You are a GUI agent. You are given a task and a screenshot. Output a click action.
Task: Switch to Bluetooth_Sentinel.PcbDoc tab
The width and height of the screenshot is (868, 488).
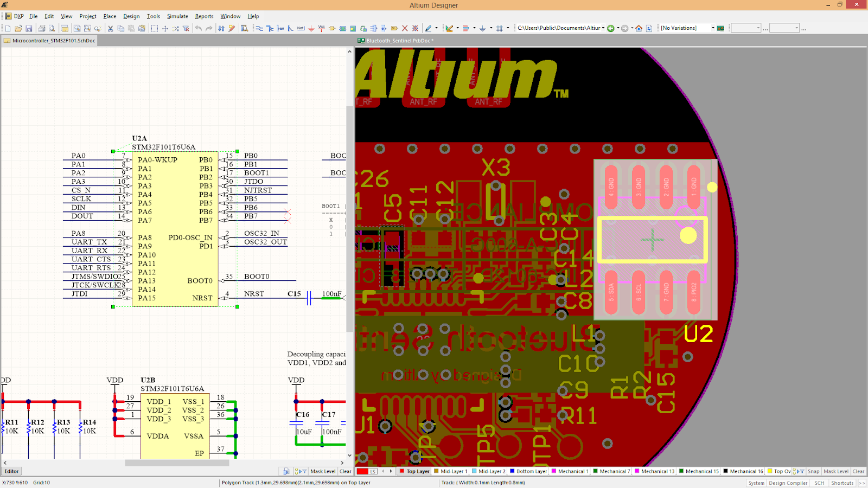click(395, 41)
